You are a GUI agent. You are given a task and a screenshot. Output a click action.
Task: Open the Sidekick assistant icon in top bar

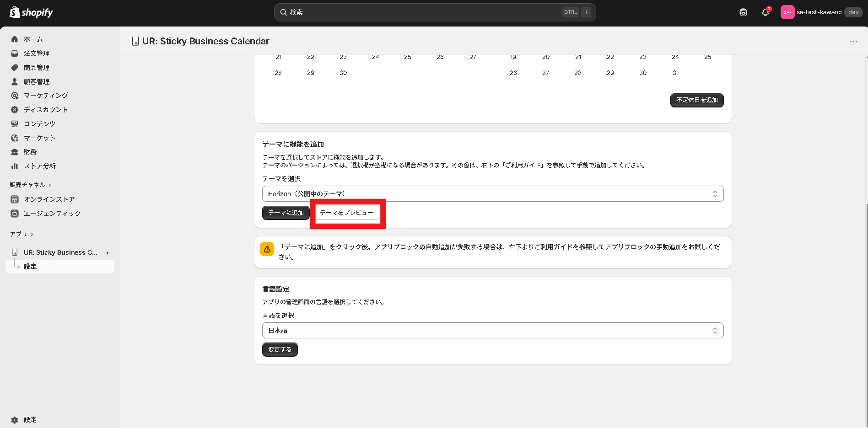pyautogui.click(x=744, y=12)
